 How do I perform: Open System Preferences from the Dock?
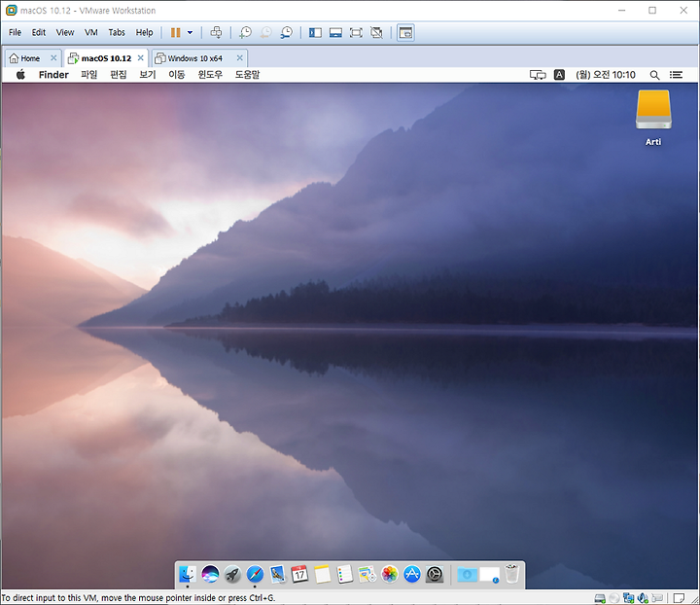click(x=435, y=574)
